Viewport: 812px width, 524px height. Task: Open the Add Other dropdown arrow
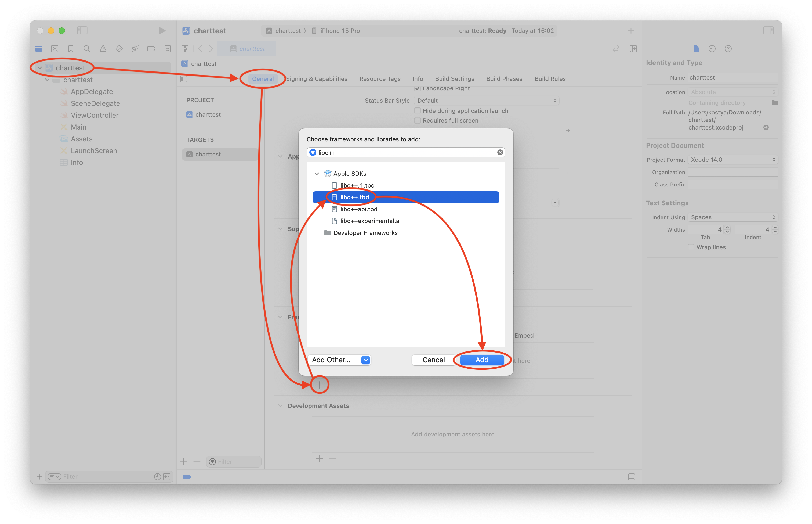(x=365, y=360)
